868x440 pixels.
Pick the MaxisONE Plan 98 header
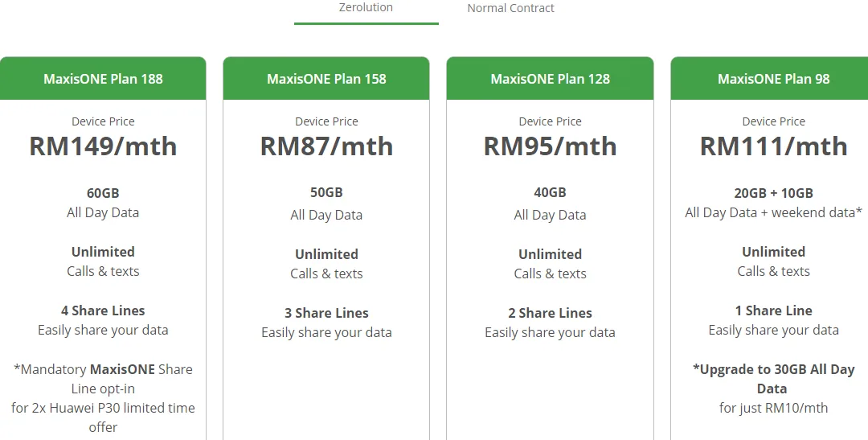pos(773,79)
